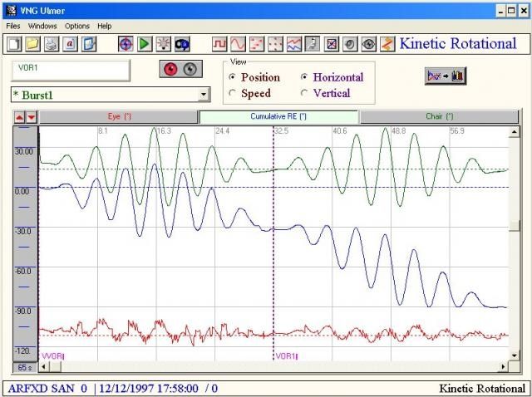Click the square wave stimulus icon
Screen dimensions: 532x397
219,43
